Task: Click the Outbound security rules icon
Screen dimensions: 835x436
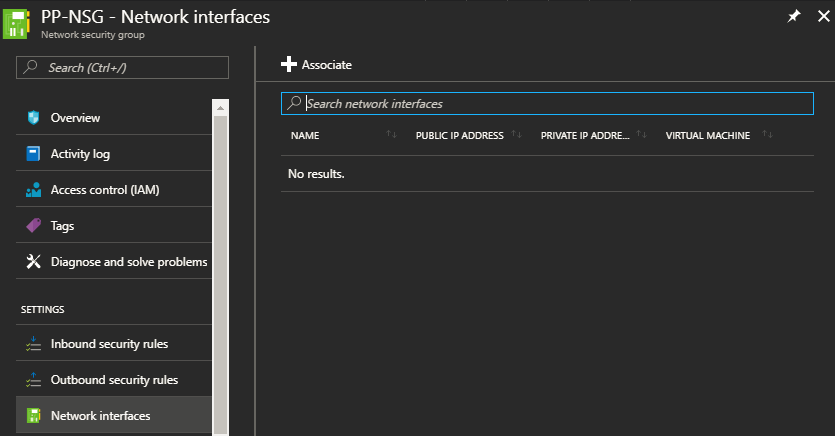Action: pyautogui.click(x=33, y=380)
